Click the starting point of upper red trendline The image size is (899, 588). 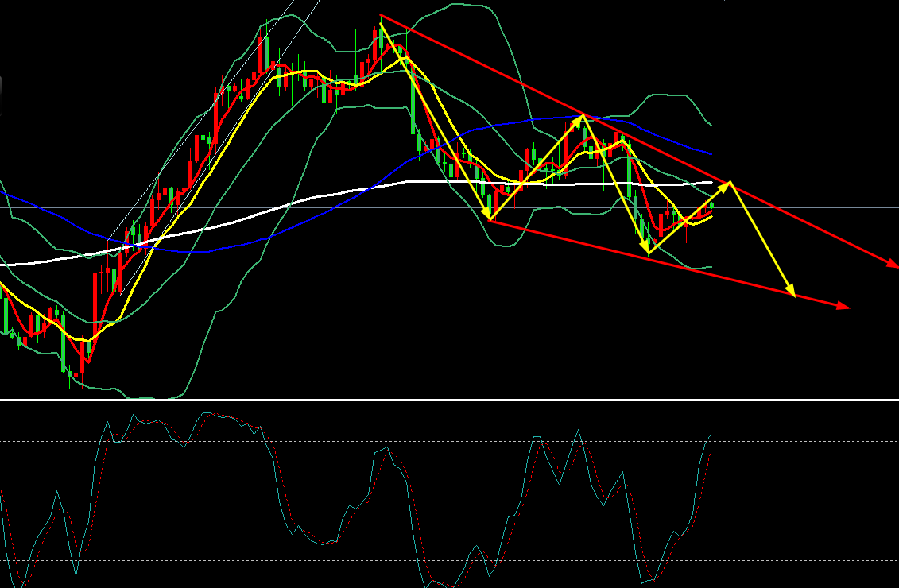click(x=382, y=16)
